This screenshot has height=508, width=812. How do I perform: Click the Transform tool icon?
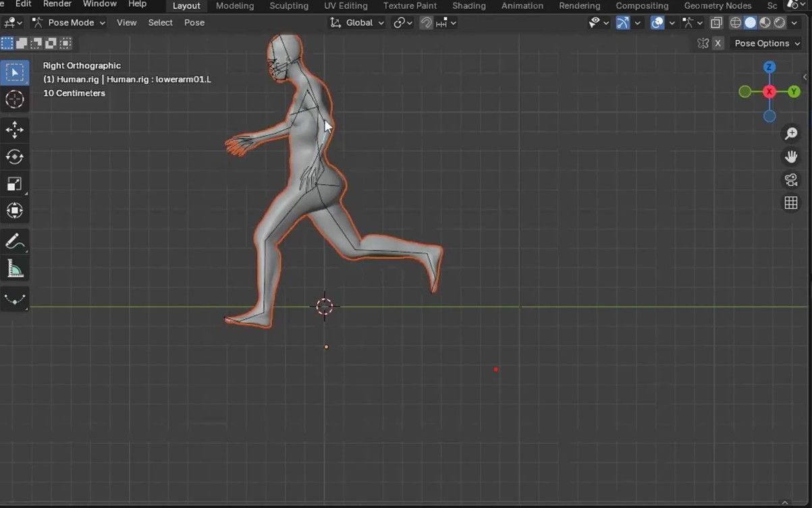click(x=15, y=211)
